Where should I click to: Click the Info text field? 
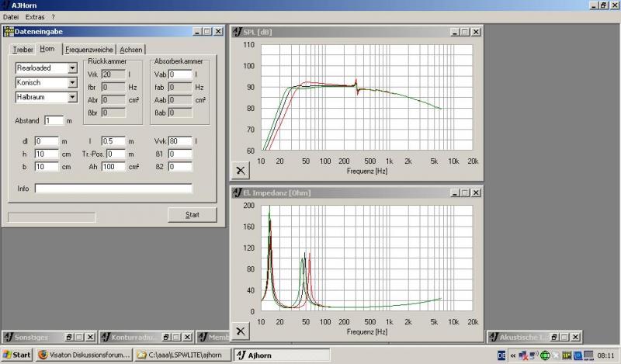point(113,189)
